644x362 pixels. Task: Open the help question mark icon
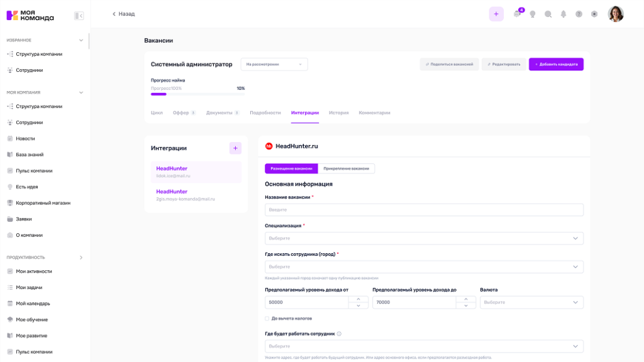click(579, 14)
